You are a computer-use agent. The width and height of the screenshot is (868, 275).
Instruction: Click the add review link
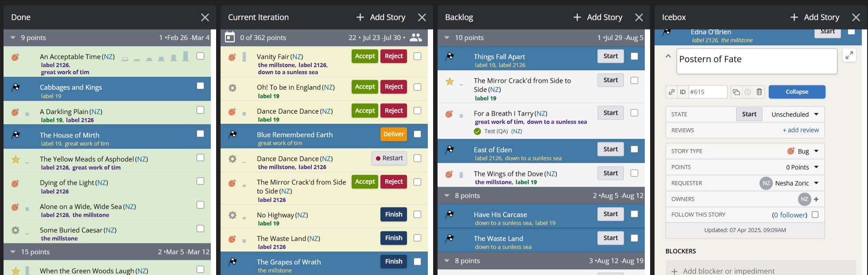[x=801, y=130]
